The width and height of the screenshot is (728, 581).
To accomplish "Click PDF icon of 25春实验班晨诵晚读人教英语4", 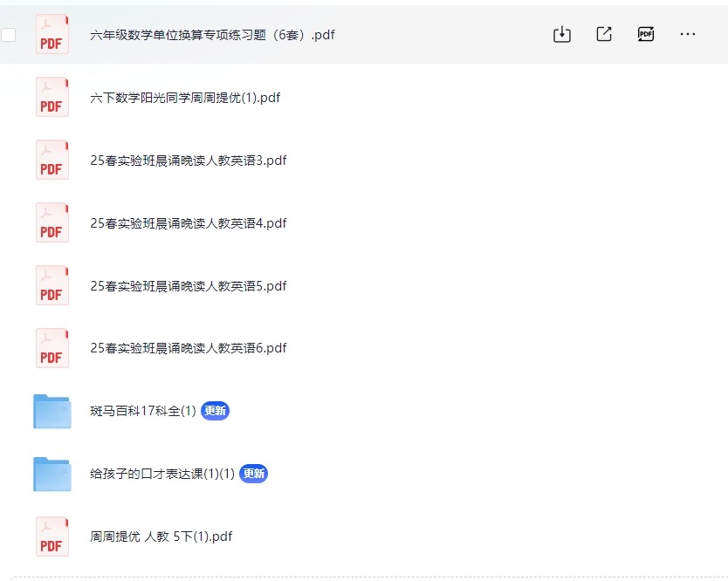I will pos(52,222).
